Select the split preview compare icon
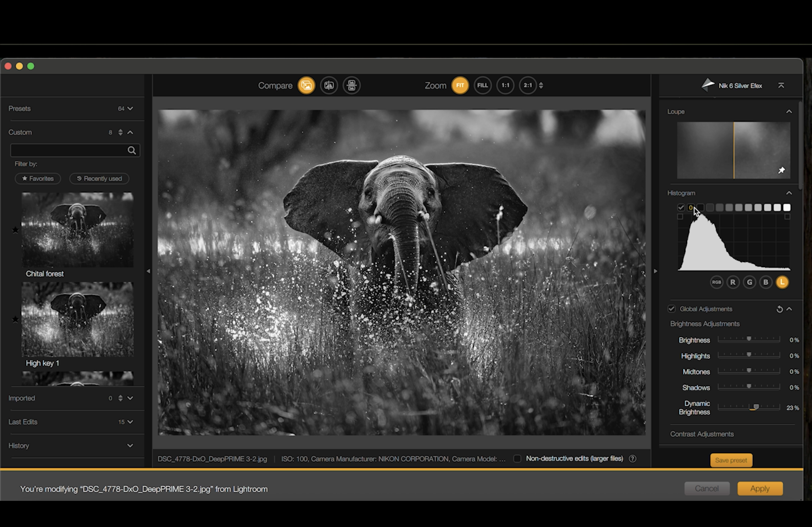This screenshot has width=812, height=527. pyautogui.click(x=329, y=85)
